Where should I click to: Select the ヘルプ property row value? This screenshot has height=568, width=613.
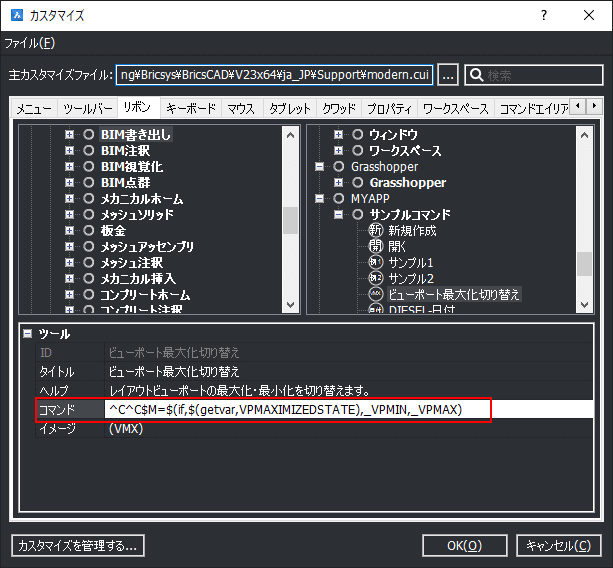[x=349, y=390]
